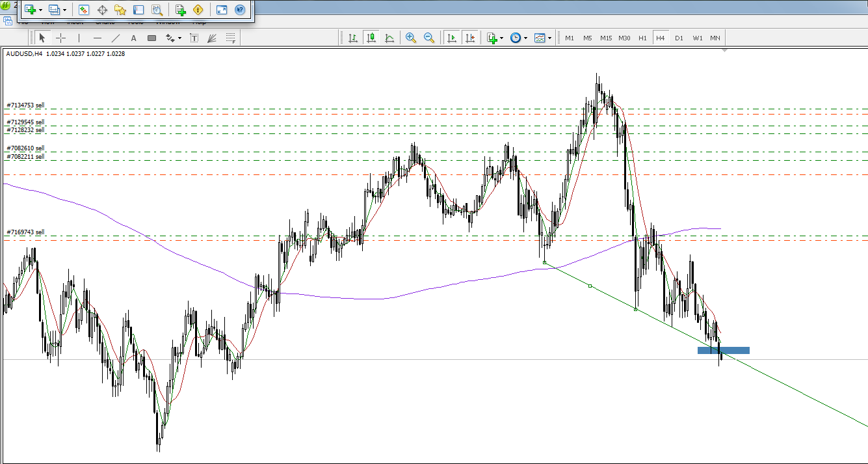This screenshot has height=464, width=868.
Task: Select the Text Label 'T' tool
Action: coord(194,38)
